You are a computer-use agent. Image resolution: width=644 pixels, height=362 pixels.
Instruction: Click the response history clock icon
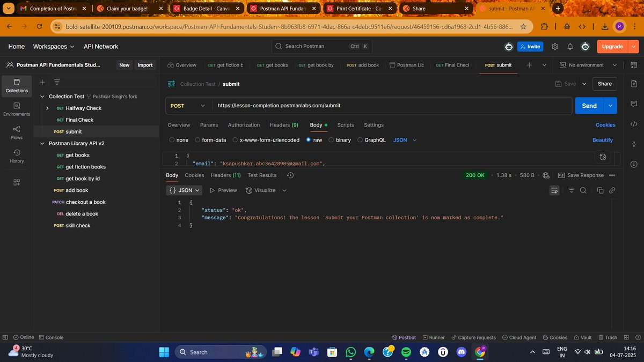click(290, 175)
